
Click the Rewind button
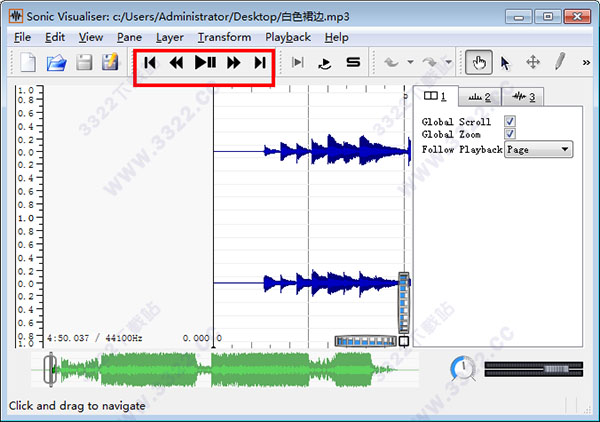(x=176, y=62)
